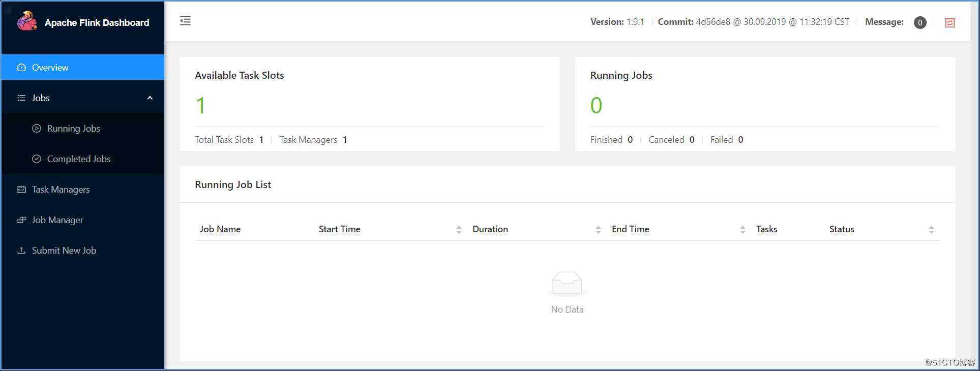Click the Total Task Slots label
This screenshot has height=371, width=980.
224,140
